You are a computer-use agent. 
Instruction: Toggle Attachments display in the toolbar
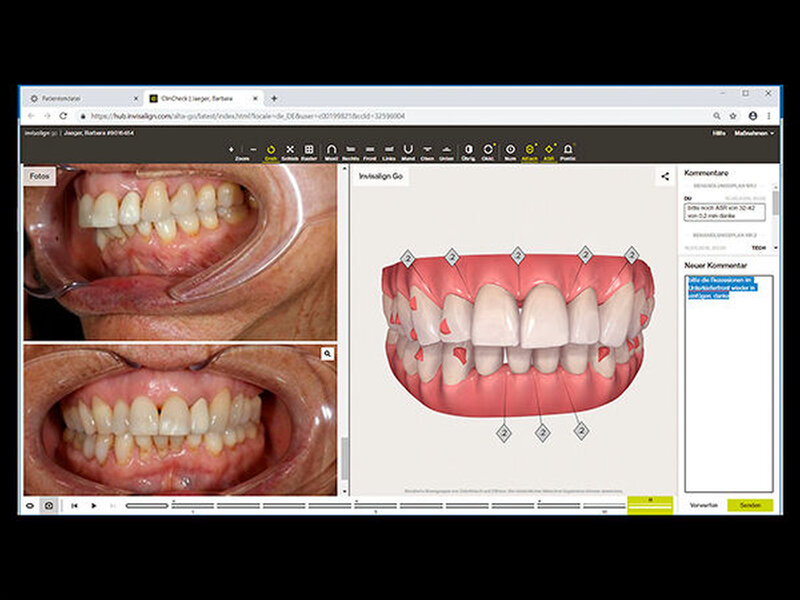click(x=530, y=152)
